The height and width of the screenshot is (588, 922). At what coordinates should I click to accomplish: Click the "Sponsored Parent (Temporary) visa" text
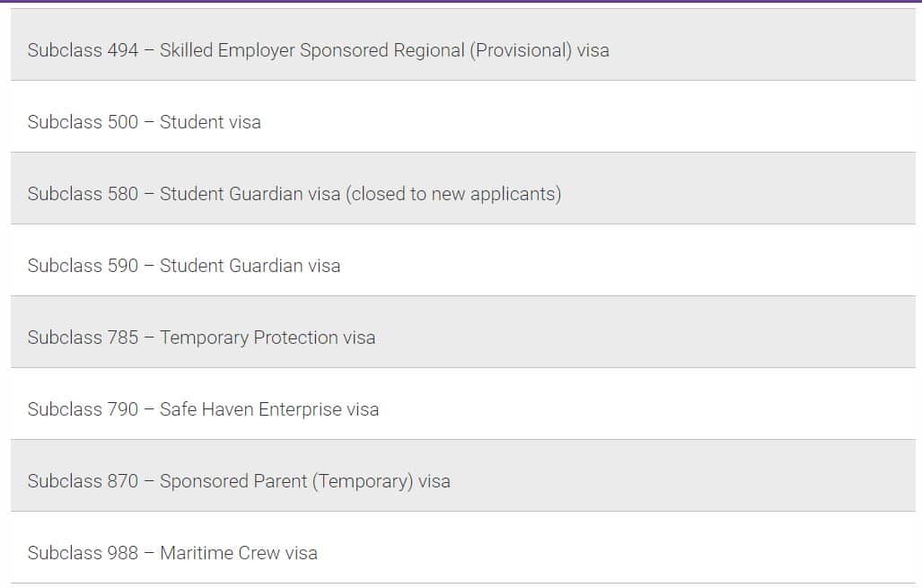305,481
